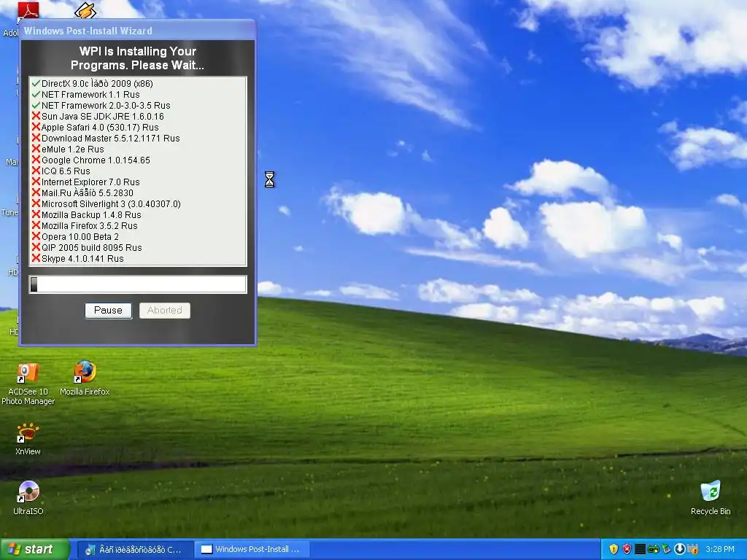This screenshot has height=560, width=747.
Task: Click the 'WPI Is Installing Your Programs' heading
Action: tap(137, 58)
